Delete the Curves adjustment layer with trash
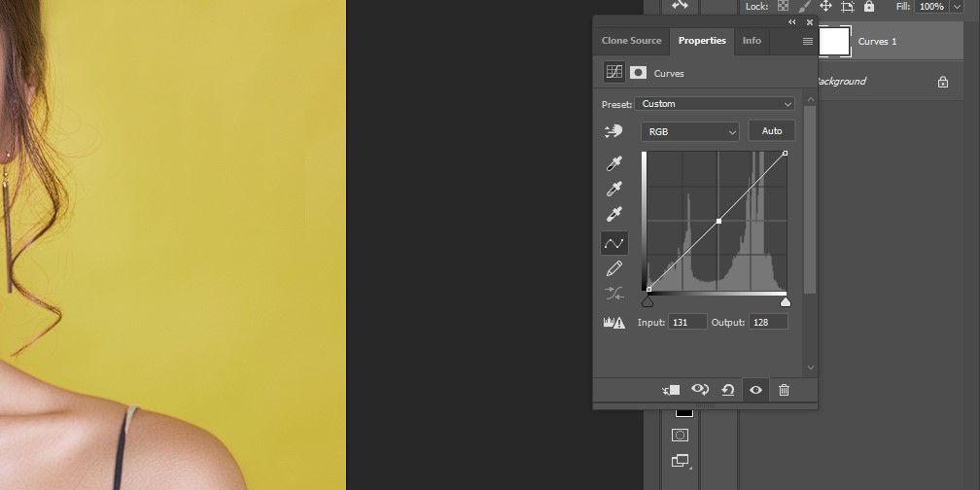The image size is (980, 490). [x=784, y=390]
